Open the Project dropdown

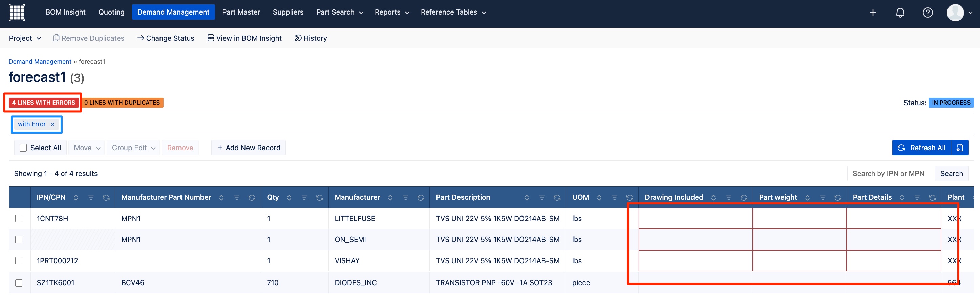[25, 38]
